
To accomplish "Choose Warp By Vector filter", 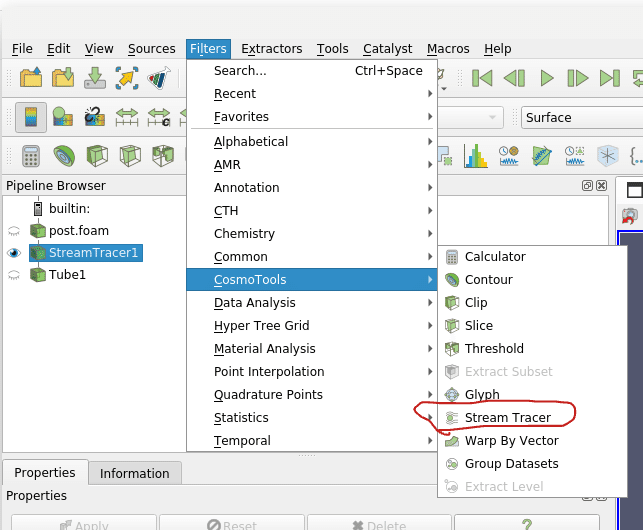I will [532, 441].
